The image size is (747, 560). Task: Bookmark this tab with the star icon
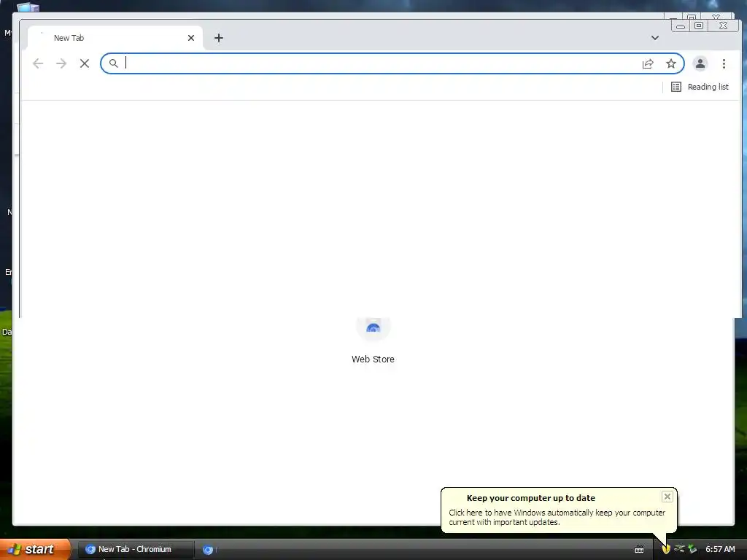point(671,64)
